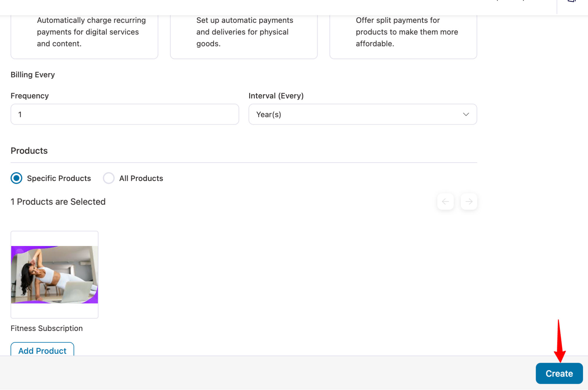Click the Fitness Subscription product name
Viewport: 588px width, 390px height.
(x=46, y=328)
